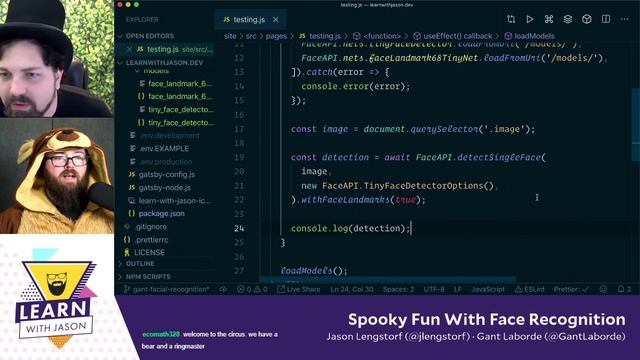Click the editor minimap overview ruler
This screenshot has width=640, height=360.
636,125
